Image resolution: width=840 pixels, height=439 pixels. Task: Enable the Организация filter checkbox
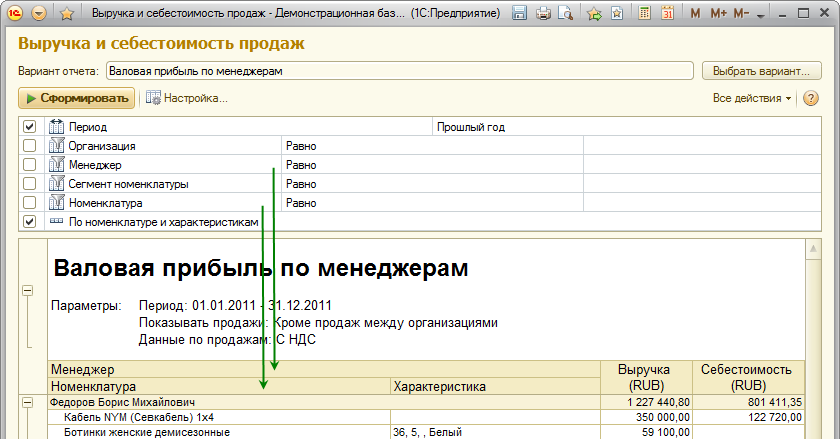point(29,146)
